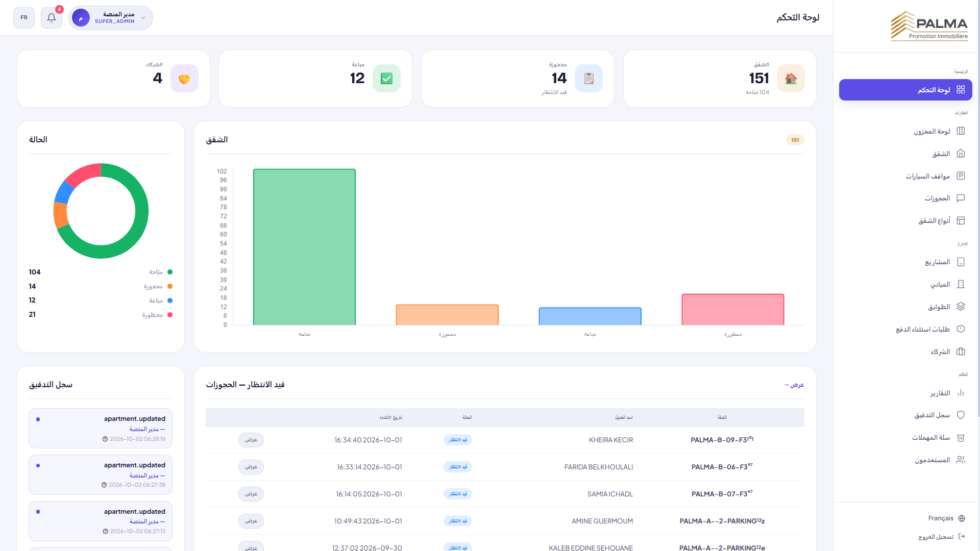Open المستخدمون users icon

[x=961, y=460]
